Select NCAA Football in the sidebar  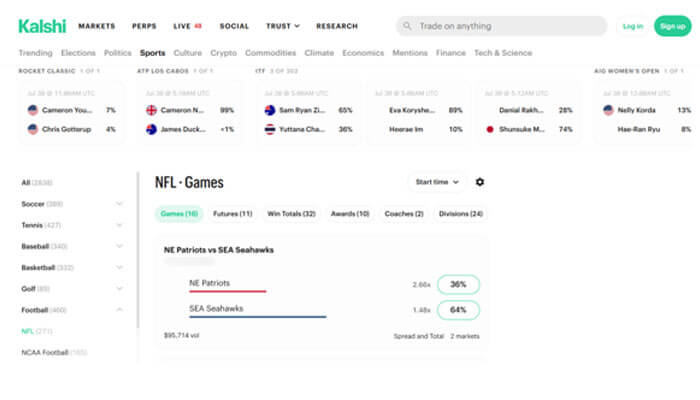[x=54, y=352]
